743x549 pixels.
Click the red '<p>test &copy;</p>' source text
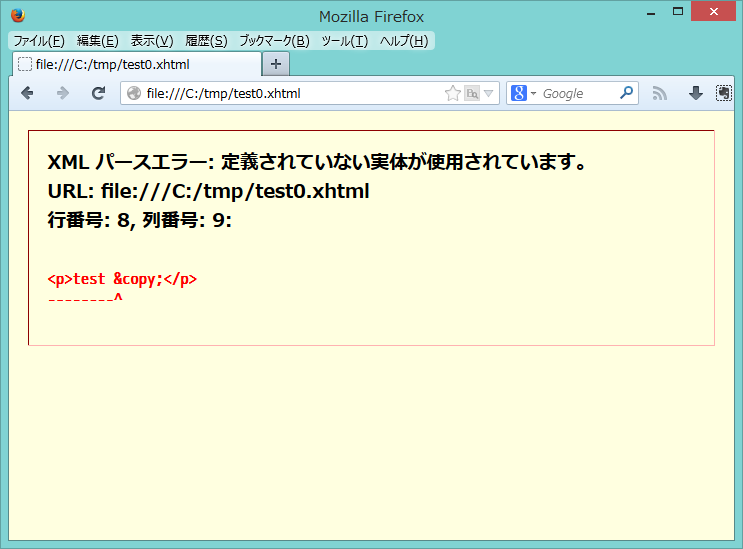point(122,279)
